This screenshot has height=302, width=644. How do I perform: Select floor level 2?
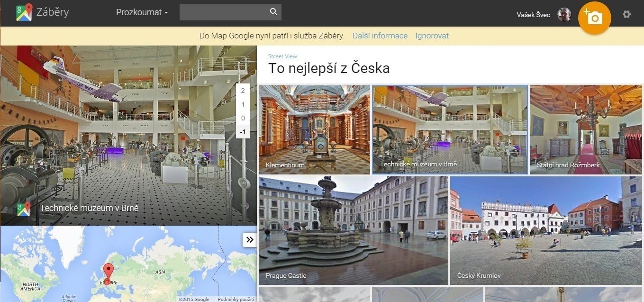click(x=243, y=91)
